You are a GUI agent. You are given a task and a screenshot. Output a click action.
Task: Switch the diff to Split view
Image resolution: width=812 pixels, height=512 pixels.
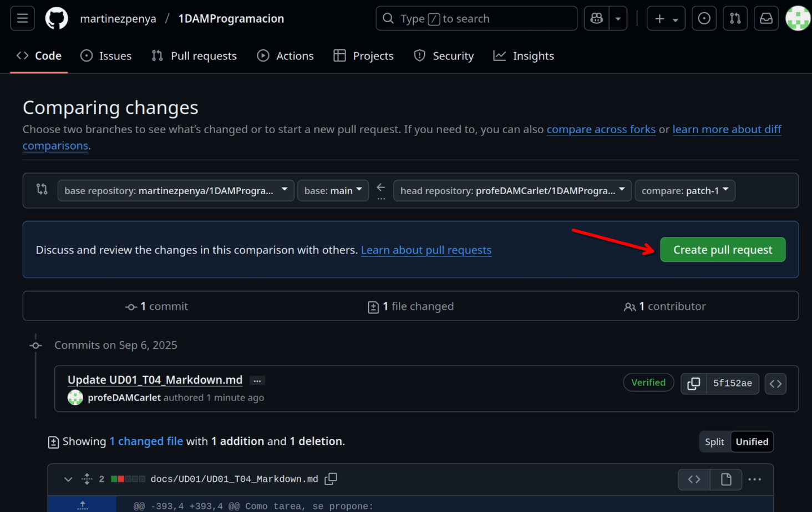[x=715, y=442]
